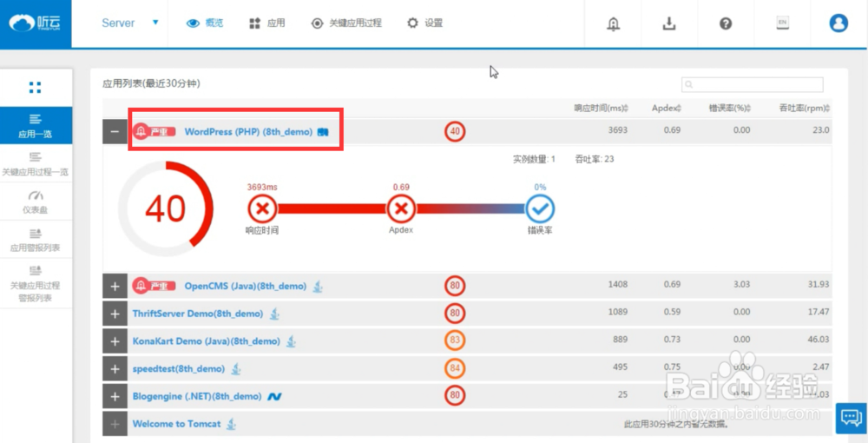868x443 pixels.
Task: Open KonaKart Demo (Java)(8th_demo) link
Action: point(206,341)
